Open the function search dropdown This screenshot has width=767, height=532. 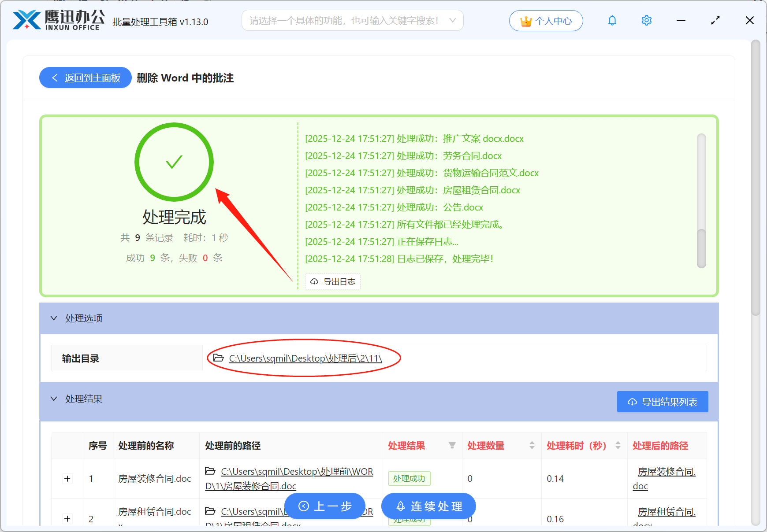pyautogui.click(x=453, y=20)
